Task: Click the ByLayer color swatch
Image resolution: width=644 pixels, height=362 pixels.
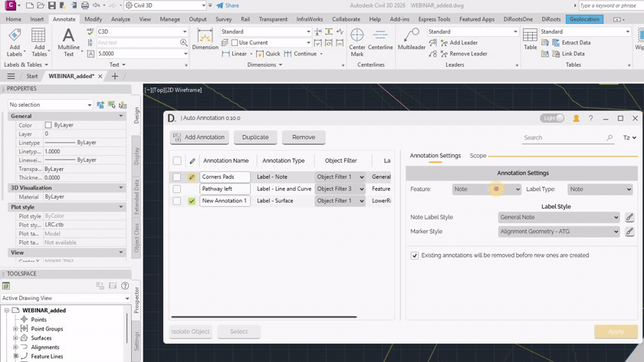Action: pos(48,125)
